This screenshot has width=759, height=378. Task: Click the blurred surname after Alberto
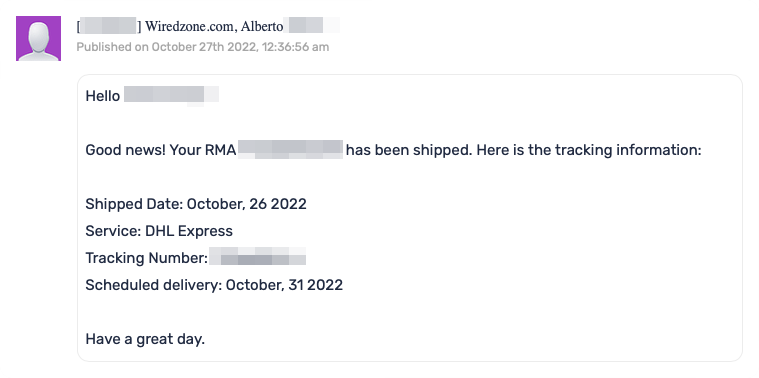point(313,25)
